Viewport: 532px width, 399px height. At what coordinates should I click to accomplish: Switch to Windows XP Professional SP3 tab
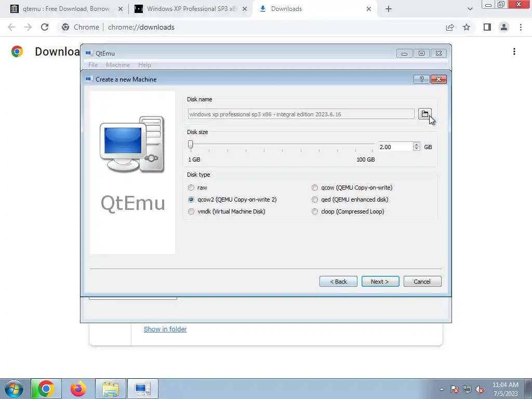(x=191, y=9)
